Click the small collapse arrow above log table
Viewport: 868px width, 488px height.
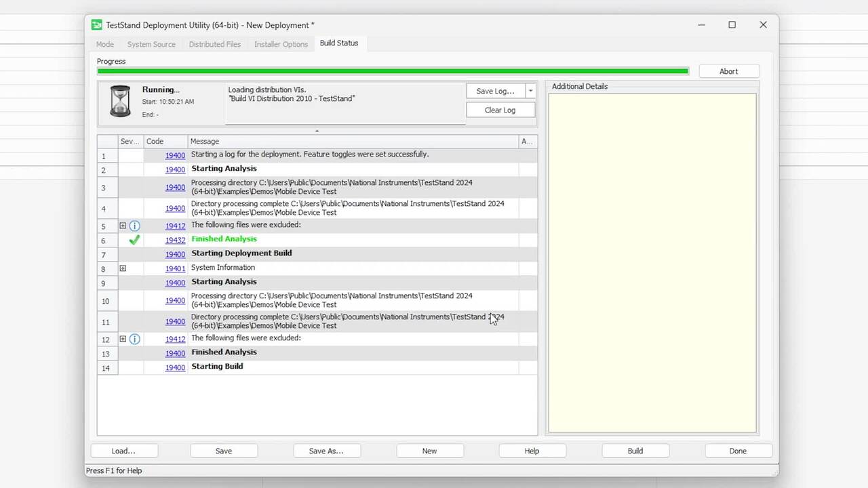(317, 131)
